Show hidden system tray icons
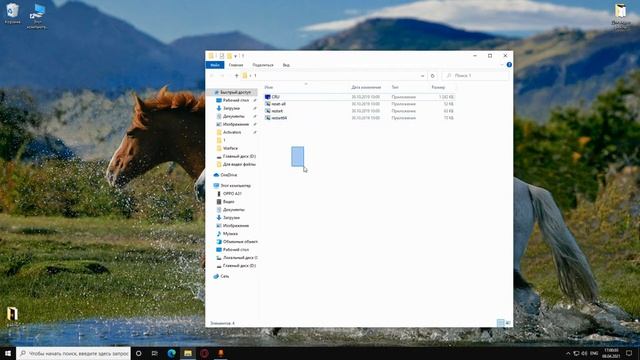The image size is (640, 360). coord(568,353)
